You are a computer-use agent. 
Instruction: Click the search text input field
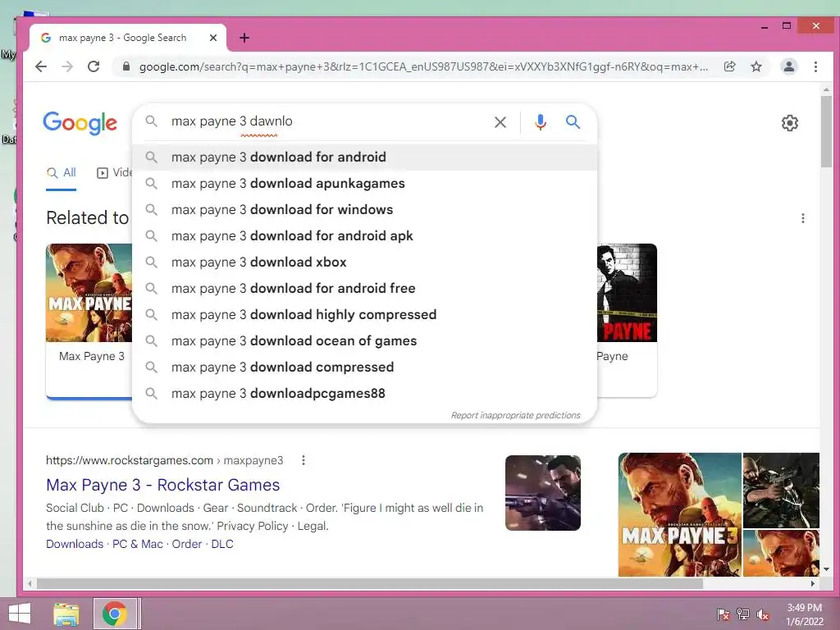(x=326, y=121)
